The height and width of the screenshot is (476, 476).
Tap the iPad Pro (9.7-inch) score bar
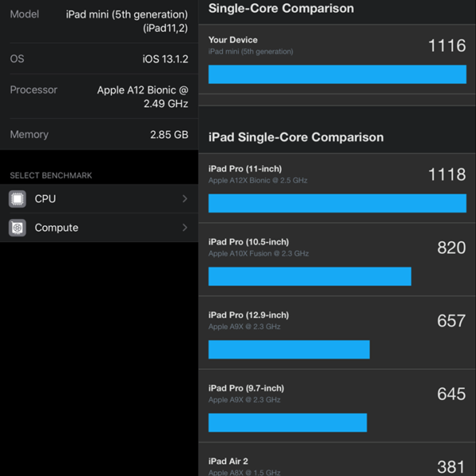287,422
